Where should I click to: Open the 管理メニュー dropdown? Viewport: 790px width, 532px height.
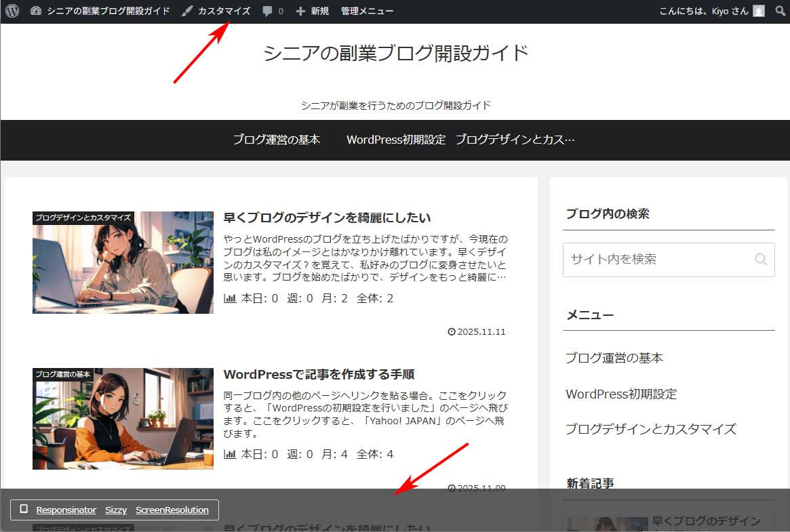367,10
